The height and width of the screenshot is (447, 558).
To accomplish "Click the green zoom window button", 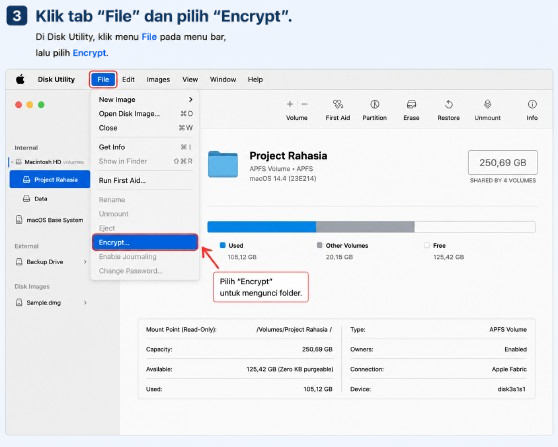I will (41, 105).
